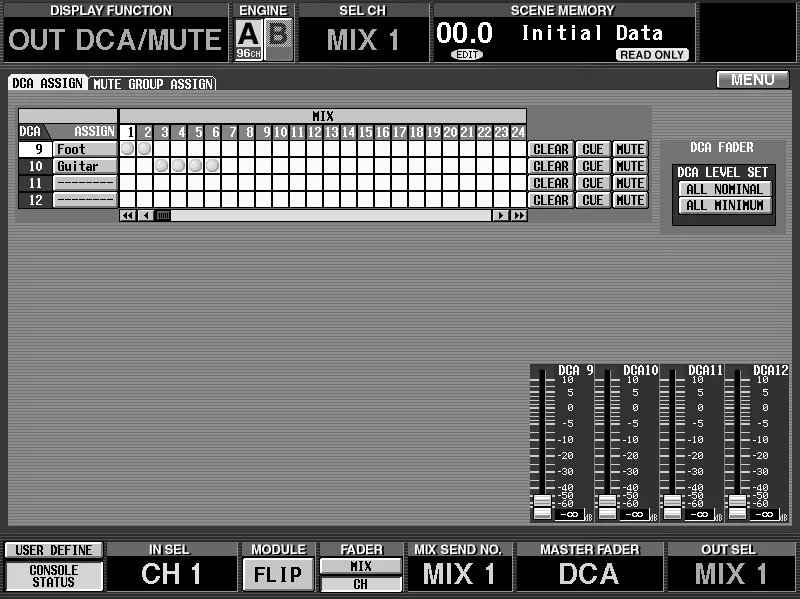This screenshot has width=800, height=599.
Task: Click the blank name field of DCA 11
Action: 85,183
